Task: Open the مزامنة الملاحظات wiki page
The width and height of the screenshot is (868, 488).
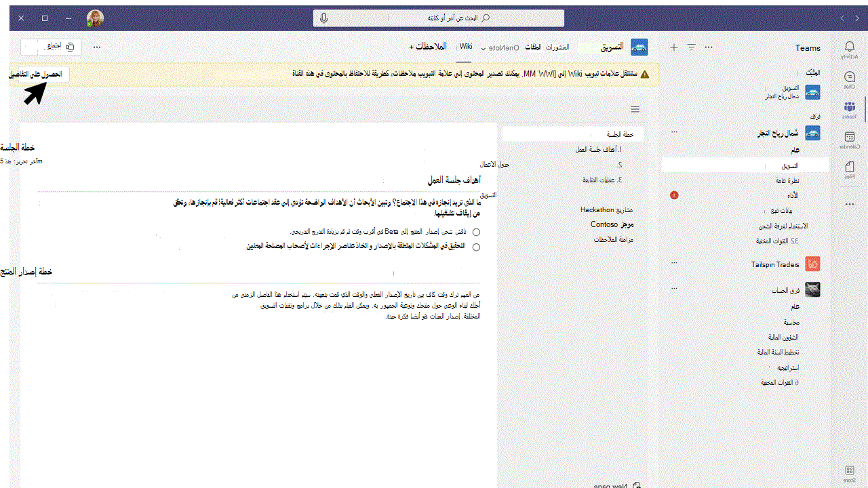Action: pos(614,240)
